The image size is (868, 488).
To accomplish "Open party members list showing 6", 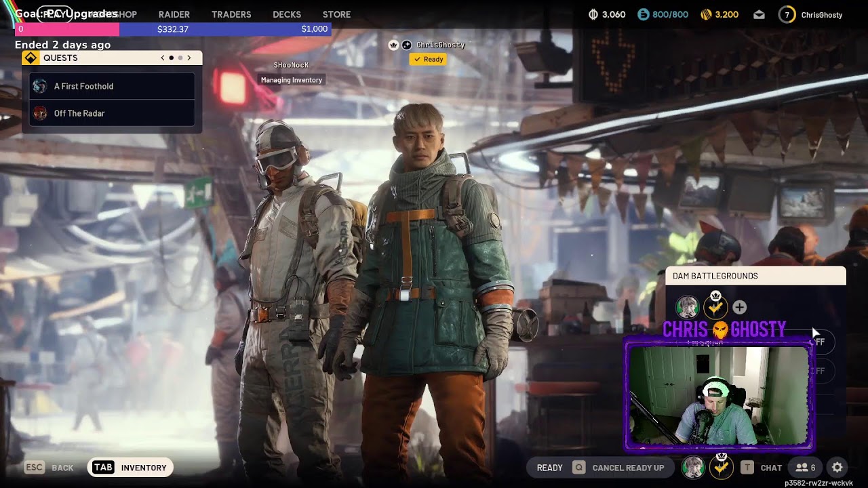I will click(x=806, y=468).
